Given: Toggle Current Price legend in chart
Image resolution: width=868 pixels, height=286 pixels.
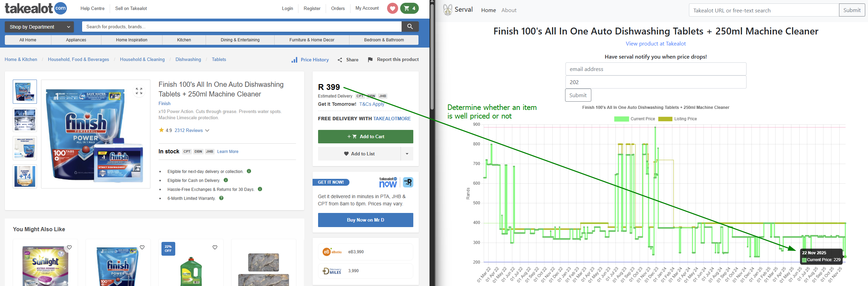Looking at the screenshot, I should (x=622, y=119).
